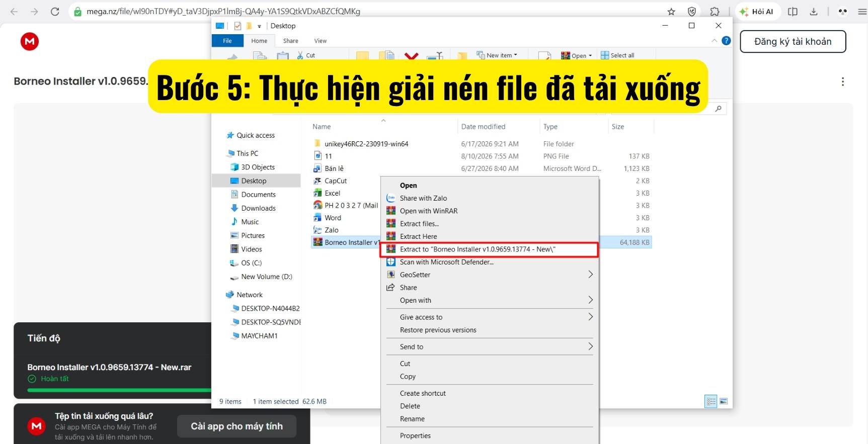
Task: Select the CapCut shortcut icon in the file list
Action: coord(318,181)
